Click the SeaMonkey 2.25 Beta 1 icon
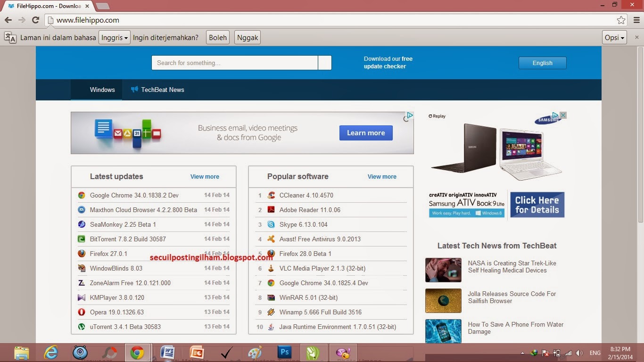This screenshot has width=644, height=362. 82,224
